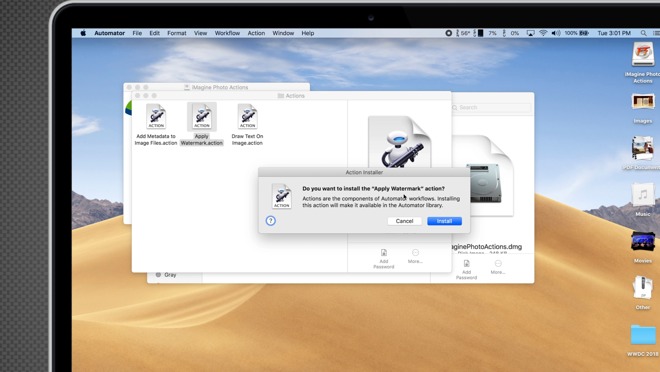The width and height of the screenshot is (660, 372).
Task: Open the Help menu
Action: pos(308,33)
